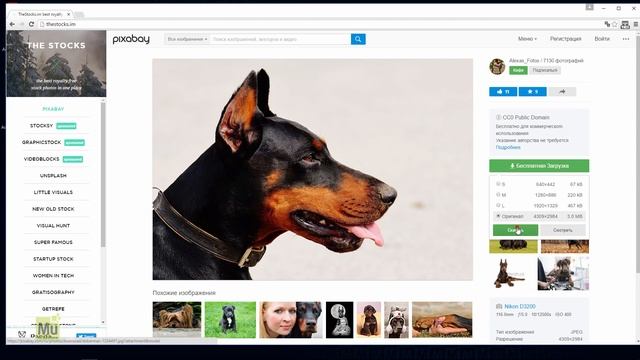Click the Войти link
The image size is (640, 360).
click(x=602, y=39)
